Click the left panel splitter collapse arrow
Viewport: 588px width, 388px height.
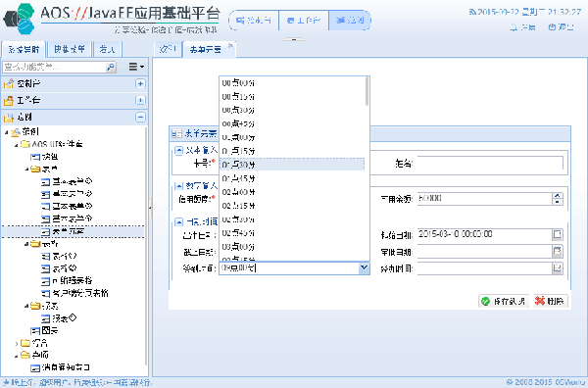(150, 207)
